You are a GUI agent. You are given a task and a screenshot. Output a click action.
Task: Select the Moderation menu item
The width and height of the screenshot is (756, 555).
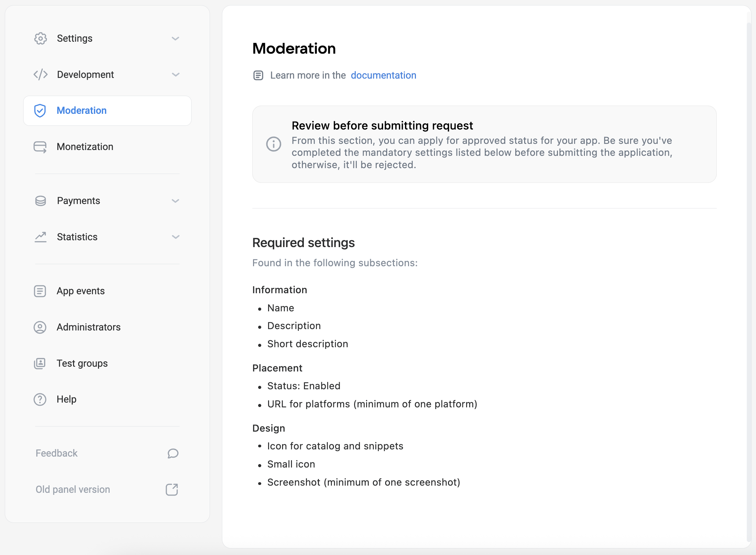pos(107,111)
